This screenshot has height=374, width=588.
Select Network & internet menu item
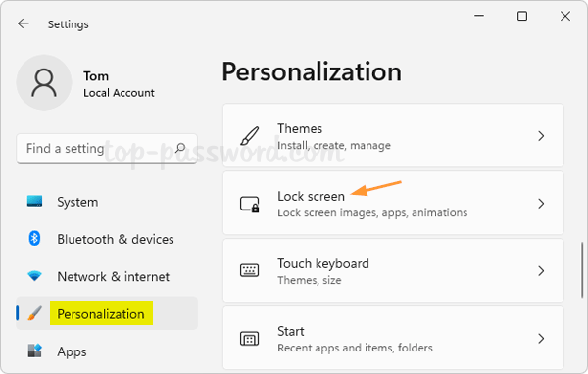tap(107, 276)
